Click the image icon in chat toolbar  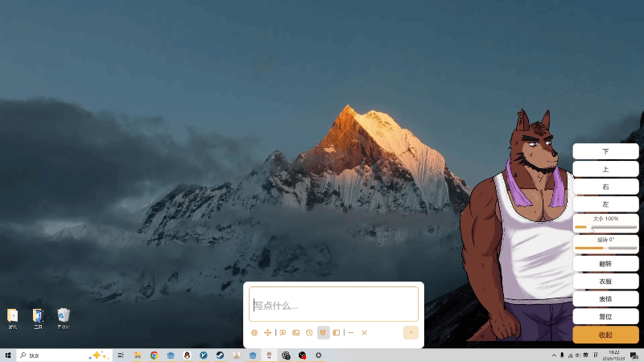295,333
